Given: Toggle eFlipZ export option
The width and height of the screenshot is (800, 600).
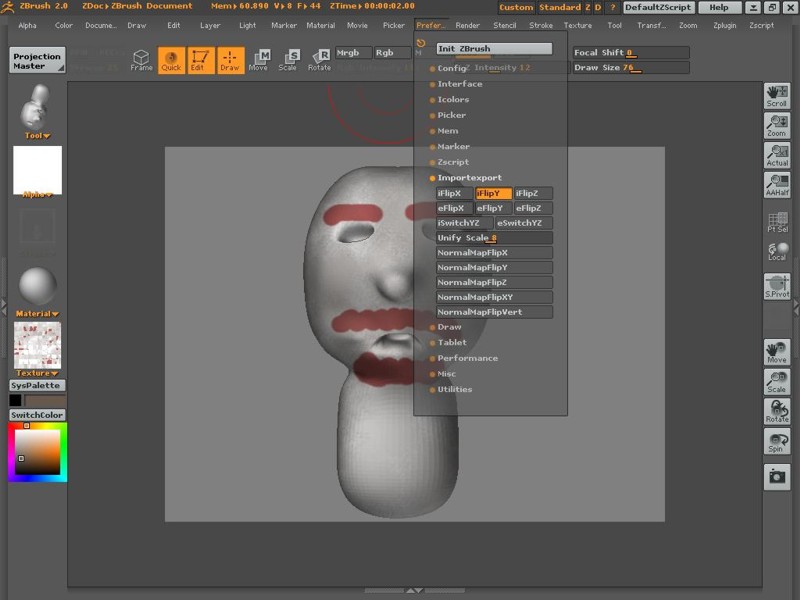Looking at the screenshot, I should pyautogui.click(x=533, y=208).
